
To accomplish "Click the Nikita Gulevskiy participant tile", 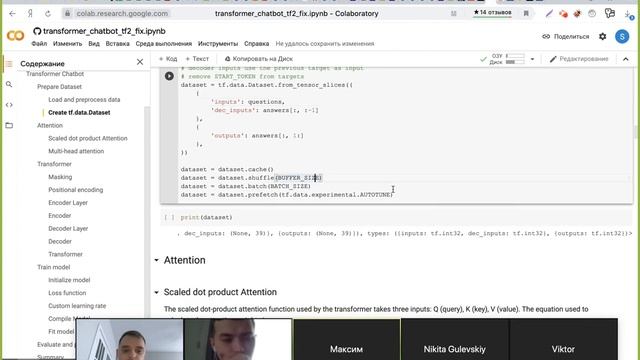I will [x=454, y=340].
